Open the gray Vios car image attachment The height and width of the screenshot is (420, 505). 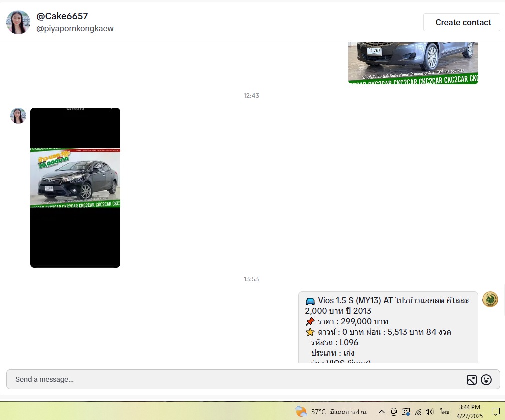point(413,63)
